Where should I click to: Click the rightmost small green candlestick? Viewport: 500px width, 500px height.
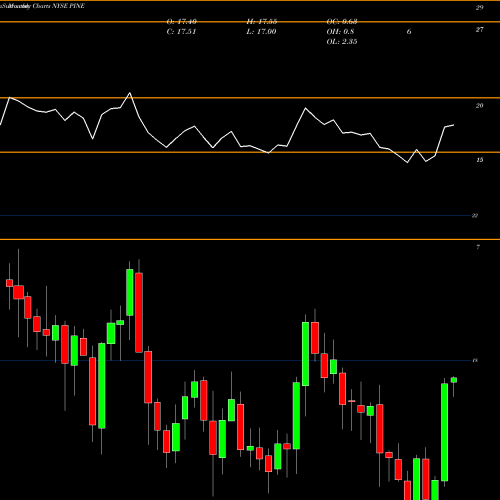(454, 380)
